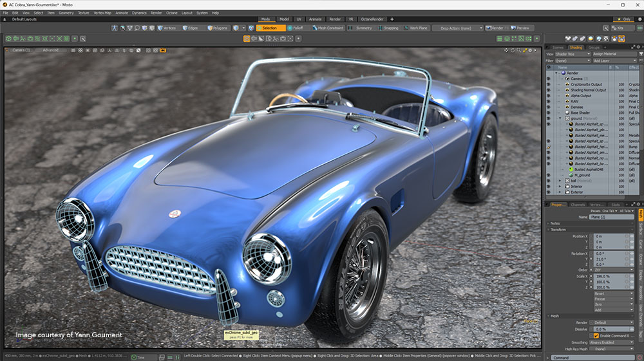The image size is (644, 361).
Task: Click the Falloff tool button
Action: pos(296,28)
